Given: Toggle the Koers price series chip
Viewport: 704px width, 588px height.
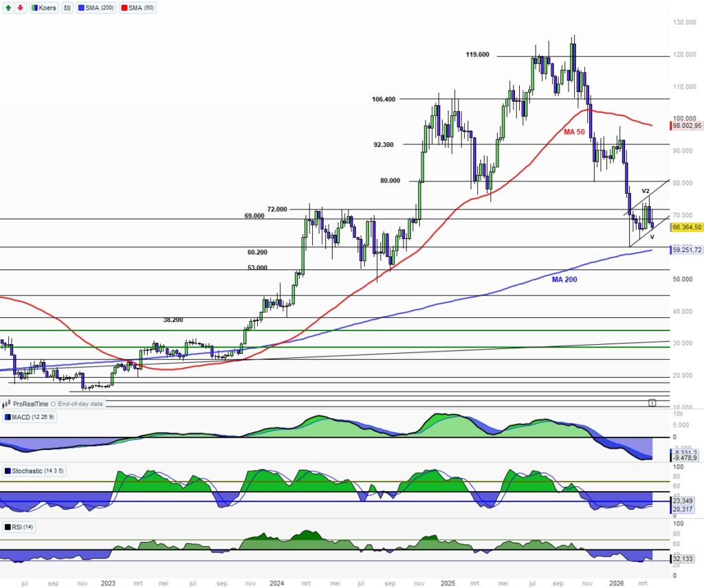Looking at the screenshot, I should (44, 8).
